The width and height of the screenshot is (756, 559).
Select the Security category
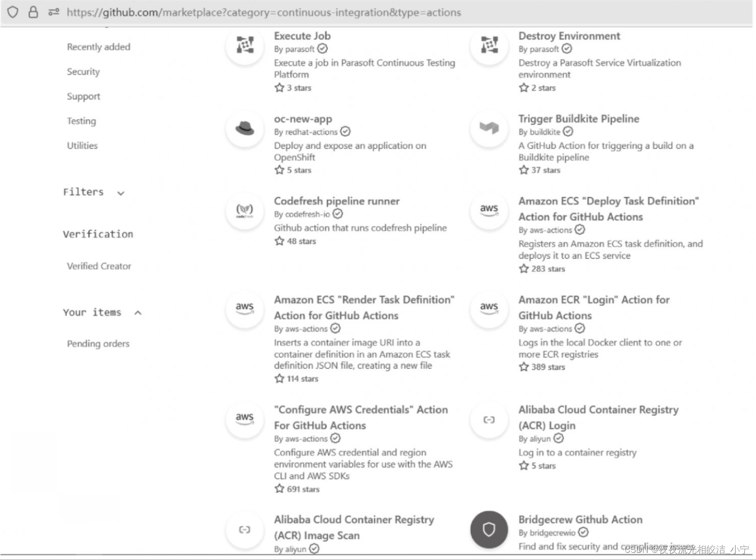click(83, 71)
